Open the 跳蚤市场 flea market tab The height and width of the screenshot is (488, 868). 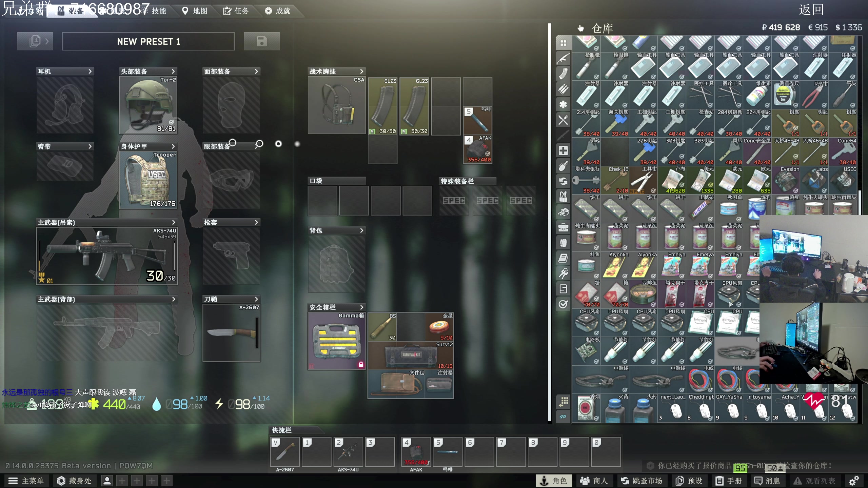pyautogui.click(x=642, y=481)
